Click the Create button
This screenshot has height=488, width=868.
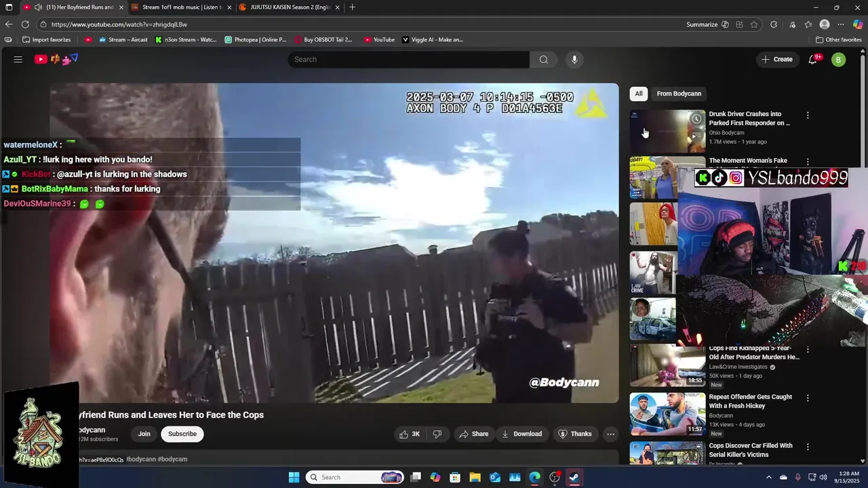click(x=776, y=60)
